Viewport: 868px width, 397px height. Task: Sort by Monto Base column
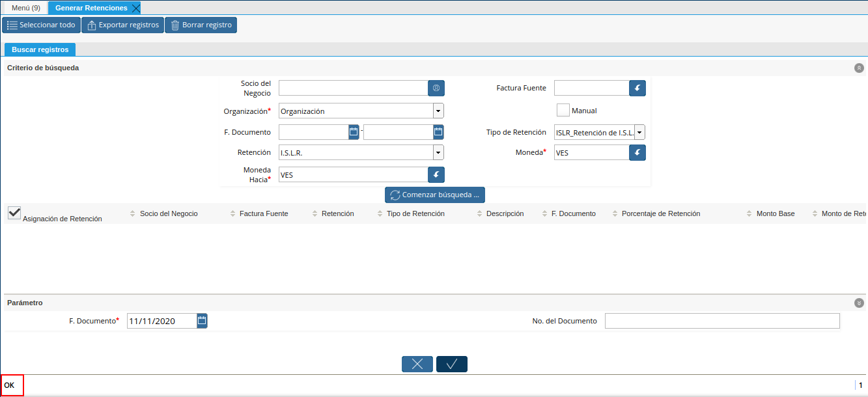click(776, 213)
